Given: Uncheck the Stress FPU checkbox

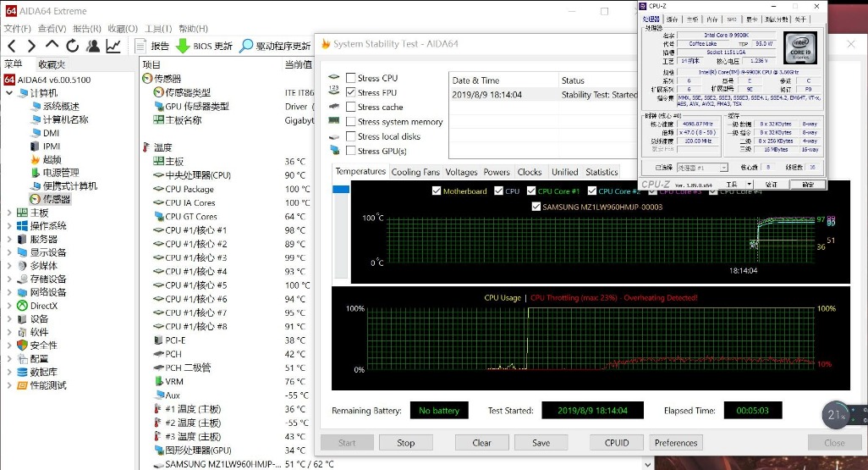Looking at the screenshot, I should coord(350,92).
